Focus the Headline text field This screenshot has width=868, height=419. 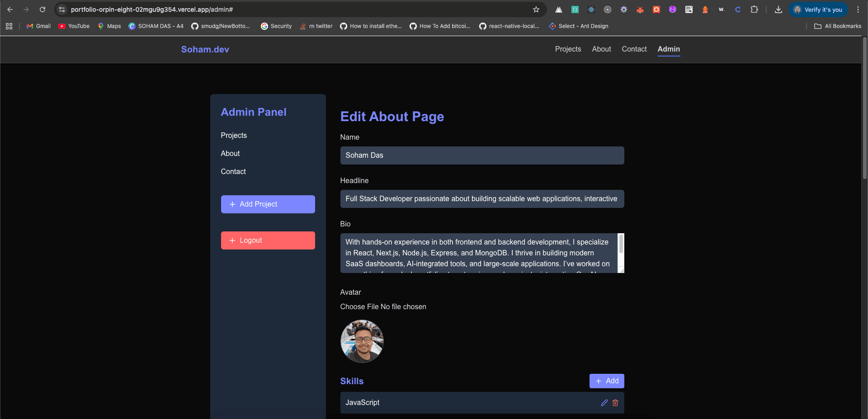click(x=482, y=199)
